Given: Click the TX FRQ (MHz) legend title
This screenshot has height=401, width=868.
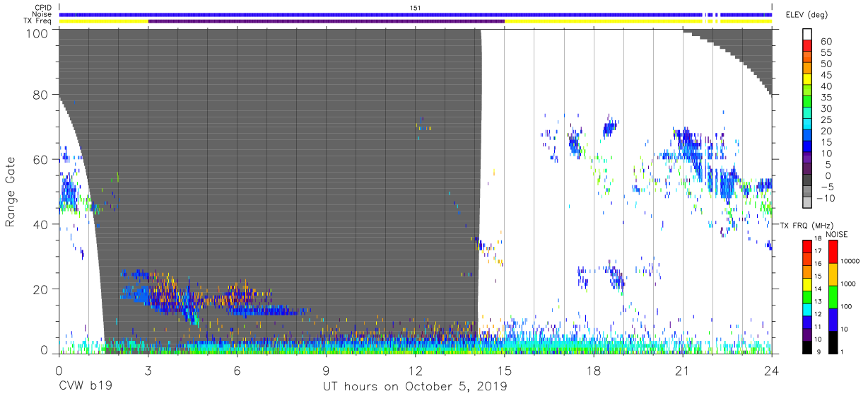Looking at the screenshot, I should pos(806,225).
